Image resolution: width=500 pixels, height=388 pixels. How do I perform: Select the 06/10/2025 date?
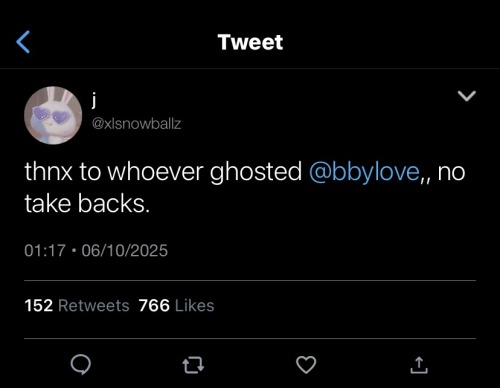click(x=124, y=251)
